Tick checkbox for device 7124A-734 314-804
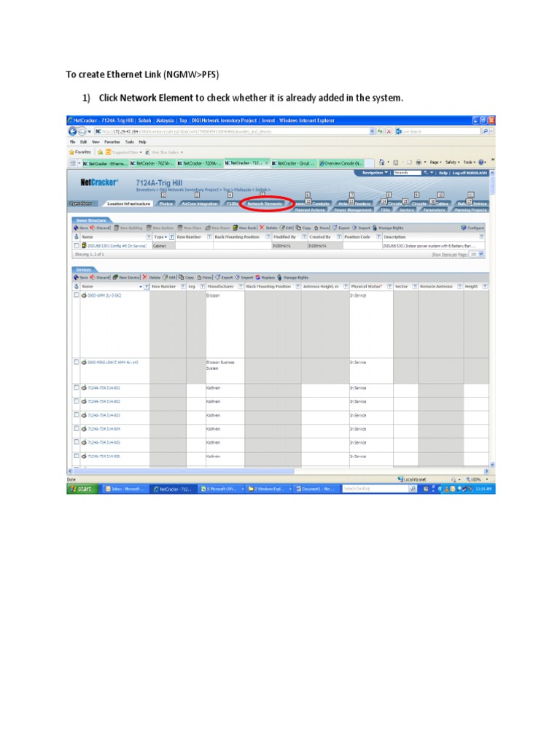 coord(76,428)
